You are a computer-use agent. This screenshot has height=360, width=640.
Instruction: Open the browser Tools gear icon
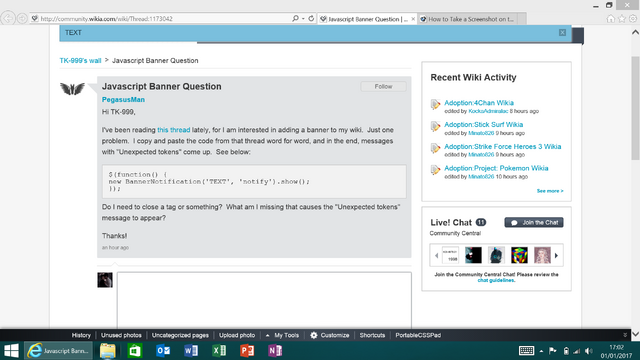(633, 19)
